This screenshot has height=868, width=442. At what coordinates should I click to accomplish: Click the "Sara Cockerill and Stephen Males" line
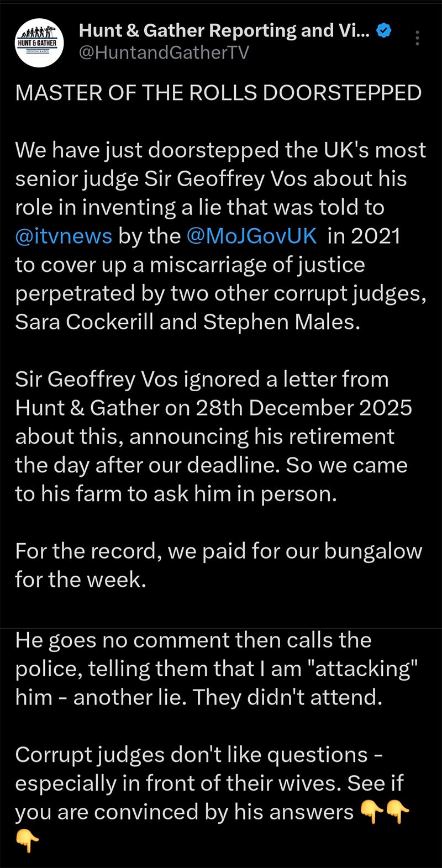click(x=188, y=322)
